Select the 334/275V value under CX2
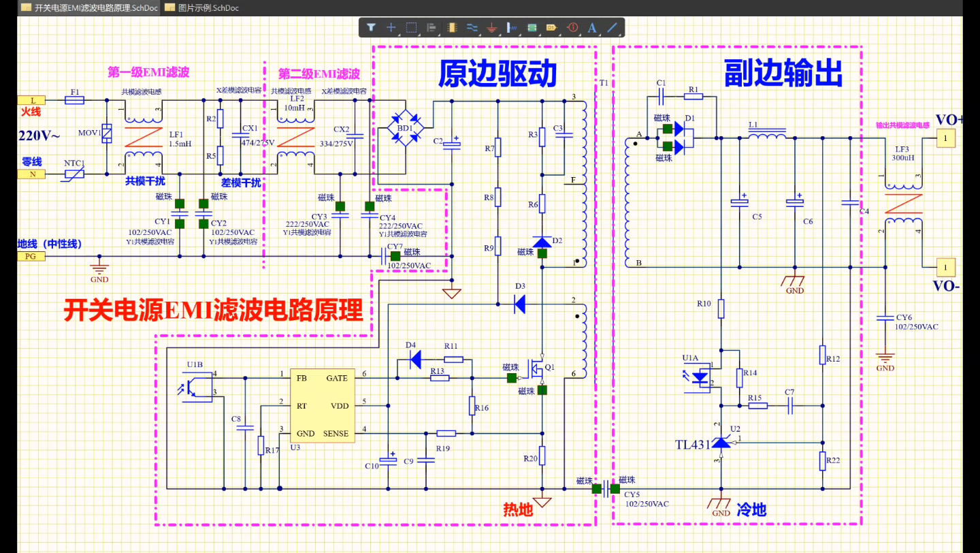 [336, 145]
